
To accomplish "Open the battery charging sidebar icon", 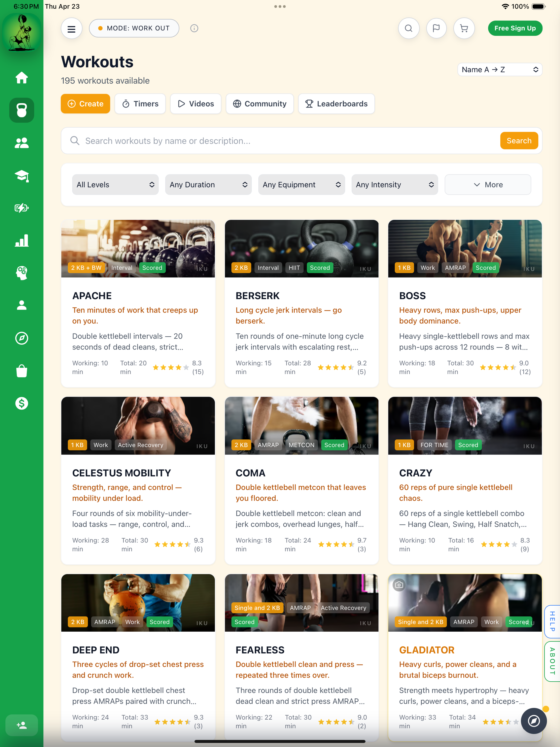I will coord(22,208).
